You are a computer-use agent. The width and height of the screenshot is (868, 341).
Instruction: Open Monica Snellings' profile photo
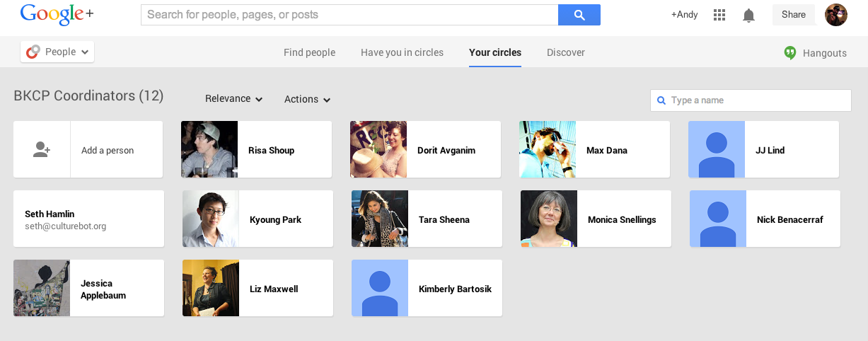click(x=549, y=219)
